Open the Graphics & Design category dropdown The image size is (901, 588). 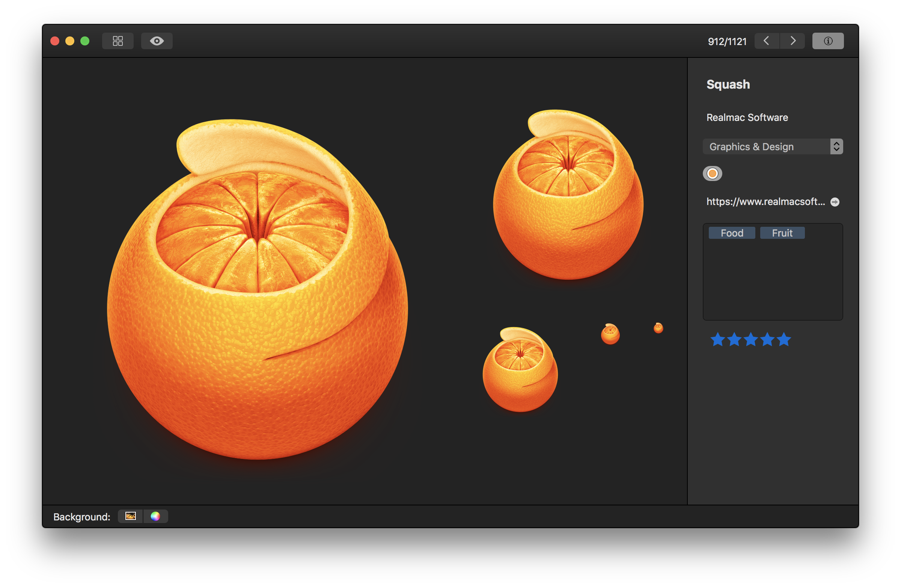[773, 146]
